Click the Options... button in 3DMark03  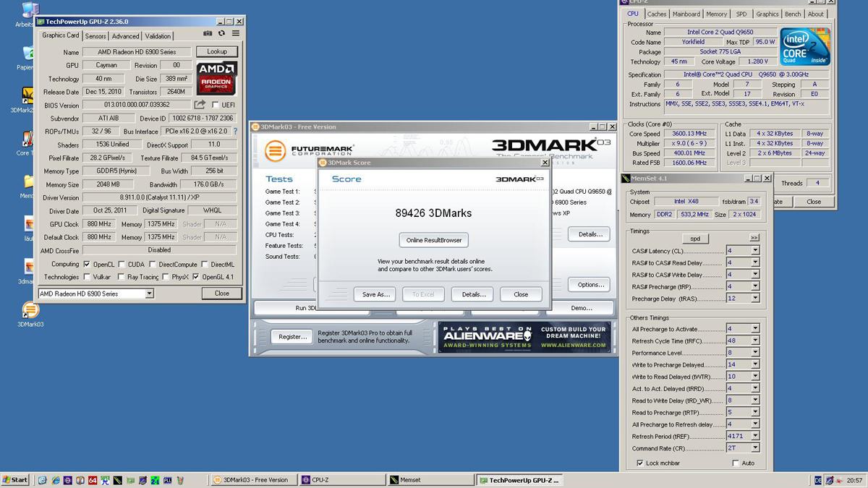(590, 284)
